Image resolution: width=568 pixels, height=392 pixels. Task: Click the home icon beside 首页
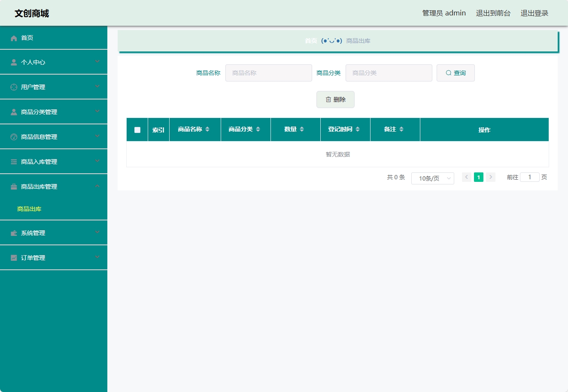[x=13, y=38]
